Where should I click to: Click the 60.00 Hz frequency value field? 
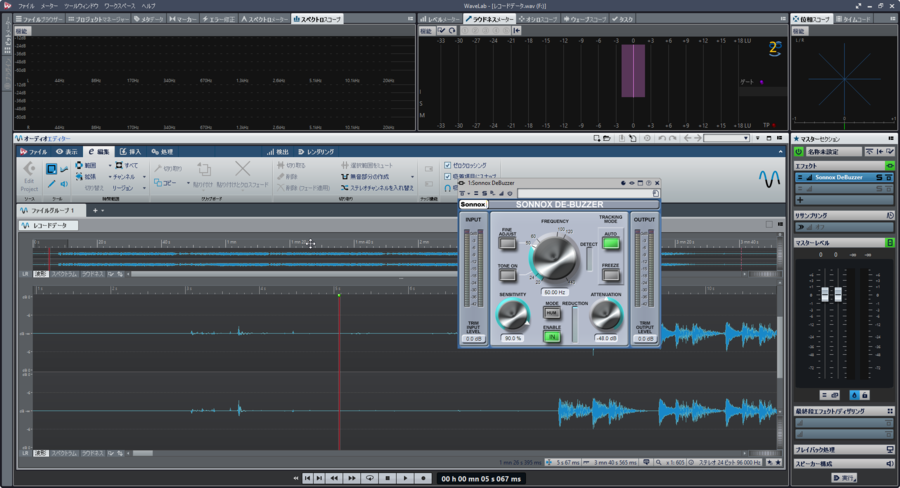click(x=554, y=292)
